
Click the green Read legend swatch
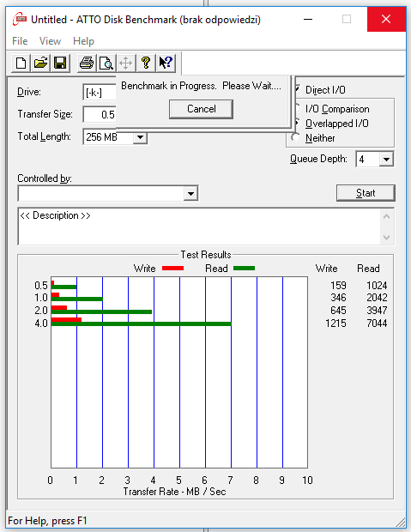[x=244, y=269]
